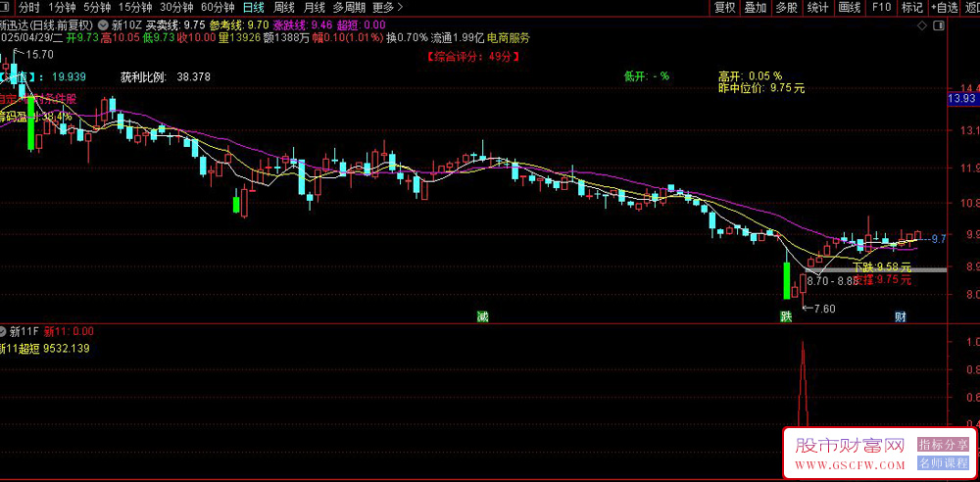Open the 多股 multi-stock view
The width and height of the screenshot is (980, 482).
pyautogui.click(x=786, y=8)
